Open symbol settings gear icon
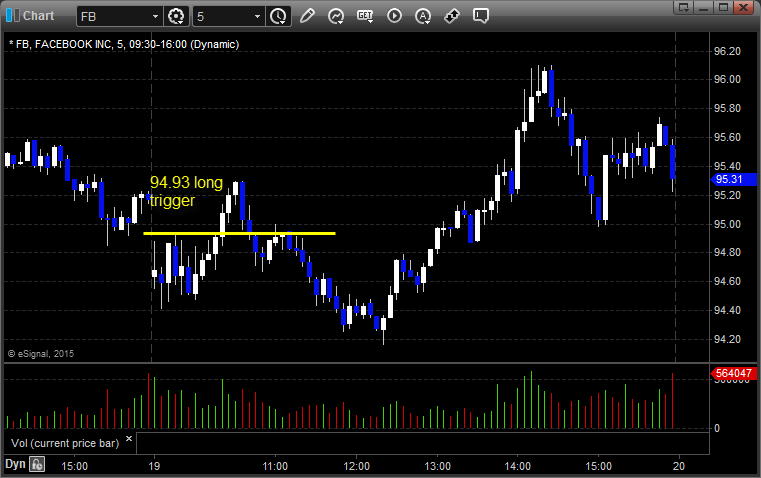The height and width of the screenshot is (478, 761). coord(176,16)
